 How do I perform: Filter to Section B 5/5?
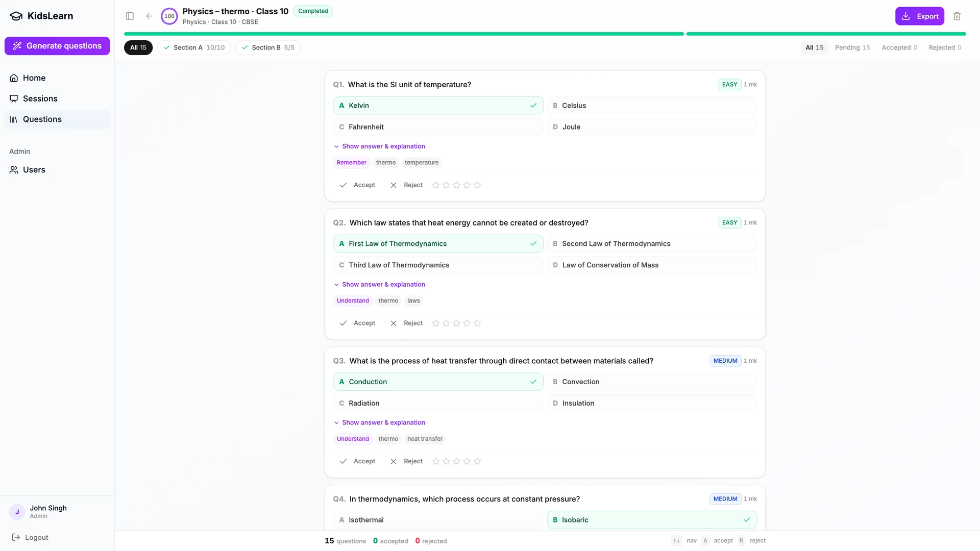(268, 47)
